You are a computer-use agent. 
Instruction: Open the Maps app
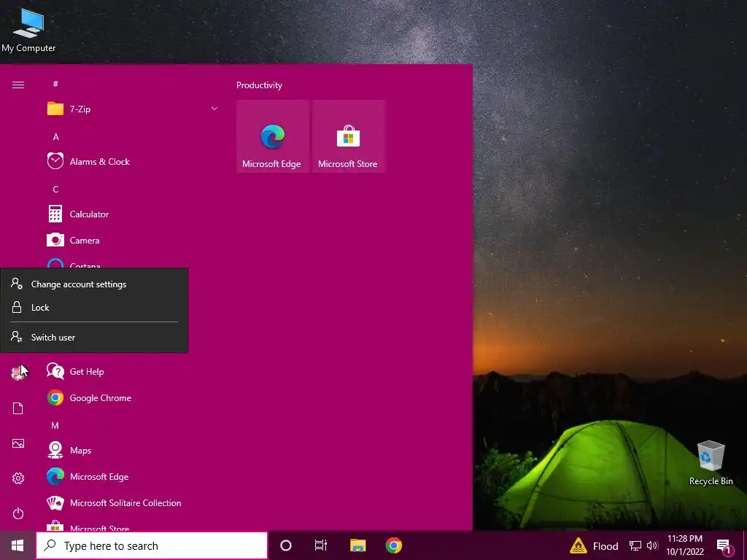133,450
